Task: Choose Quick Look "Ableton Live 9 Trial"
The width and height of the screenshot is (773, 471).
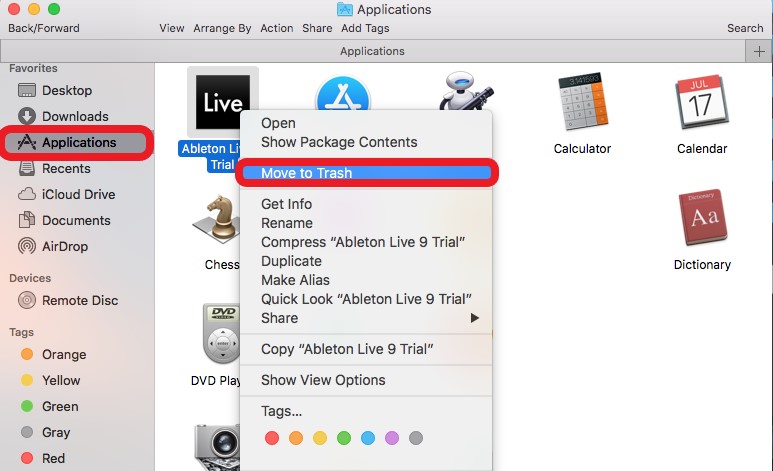Action: (x=366, y=299)
